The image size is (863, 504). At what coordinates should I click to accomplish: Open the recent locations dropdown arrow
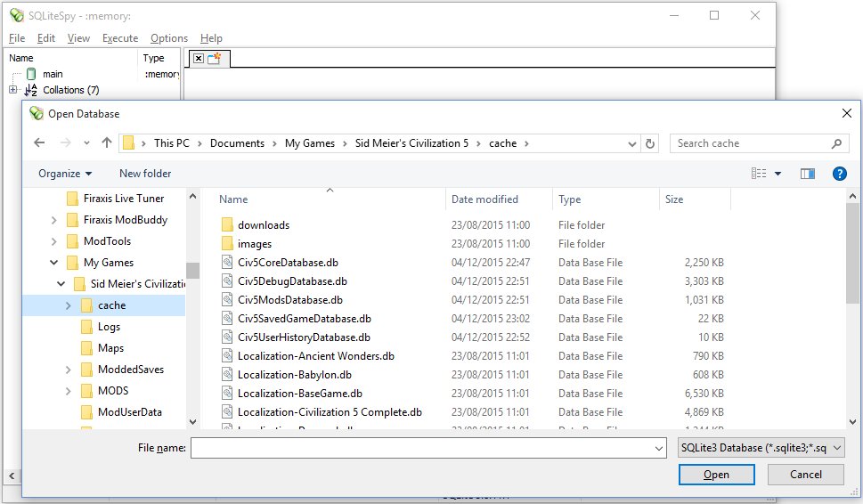pos(86,143)
